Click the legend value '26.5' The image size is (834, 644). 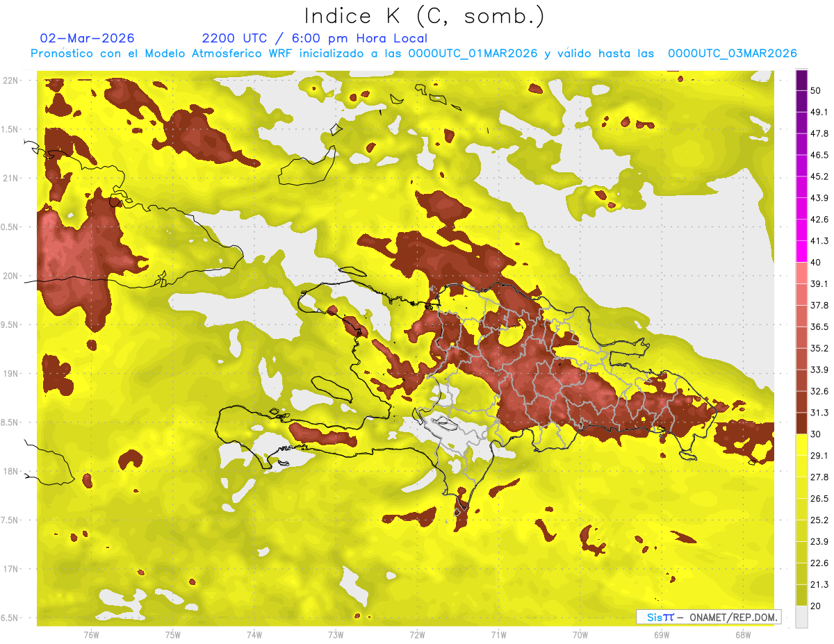(x=820, y=499)
